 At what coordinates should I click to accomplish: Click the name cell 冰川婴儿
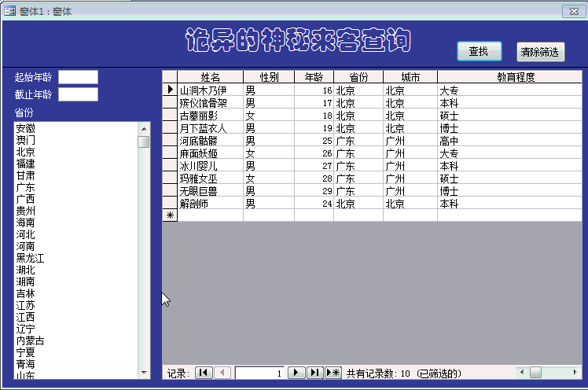pos(211,166)
